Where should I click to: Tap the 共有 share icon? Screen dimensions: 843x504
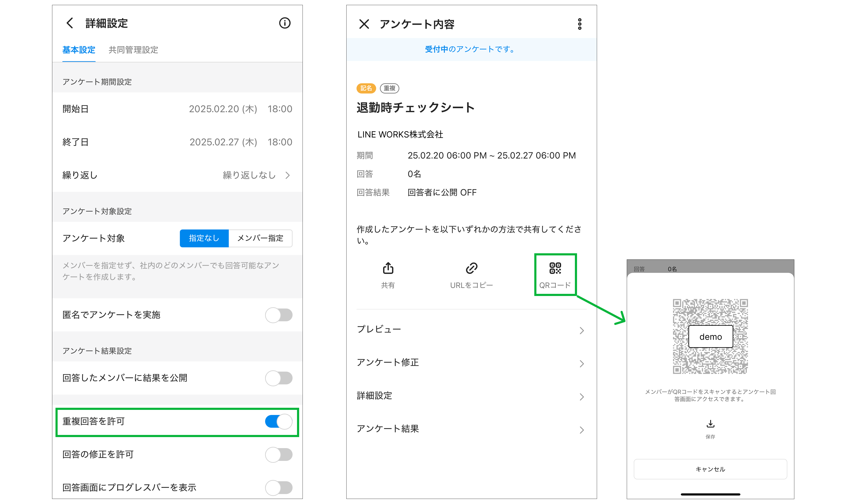point(388,268)
